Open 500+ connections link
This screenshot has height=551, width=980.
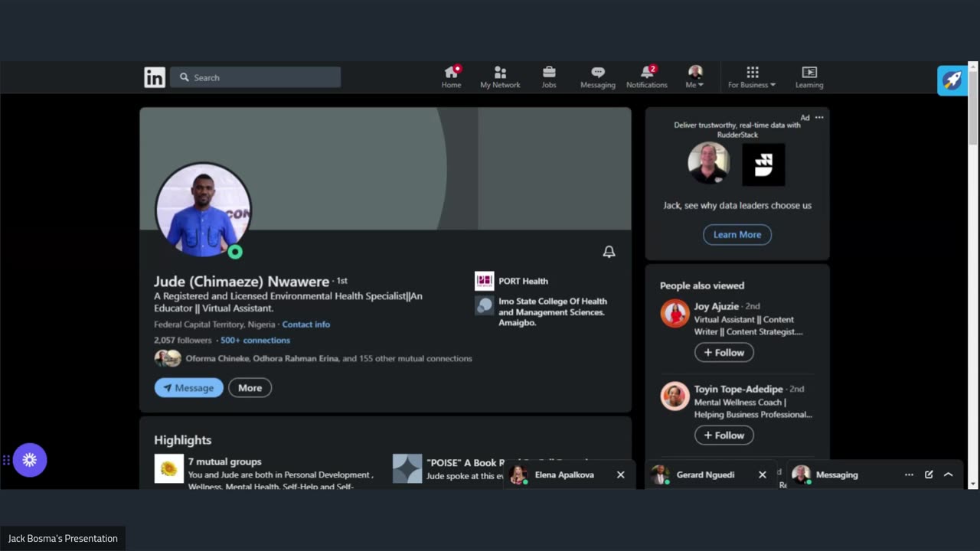tap(255, 341)
